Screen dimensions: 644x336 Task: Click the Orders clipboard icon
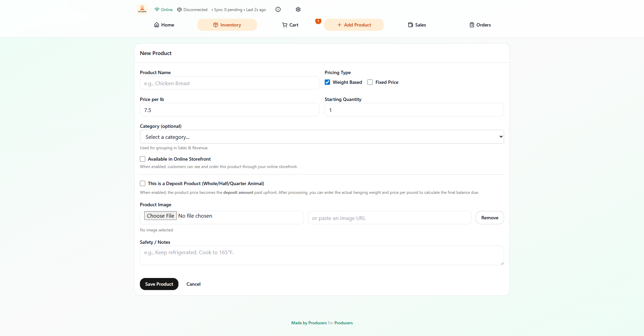tap(472, 25)
